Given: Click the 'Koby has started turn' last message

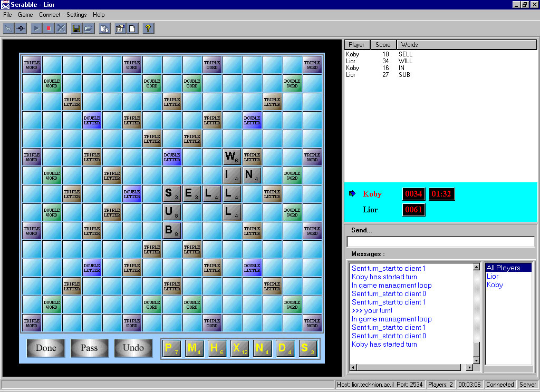Looking at the screenshot, I should pos(384,344).
